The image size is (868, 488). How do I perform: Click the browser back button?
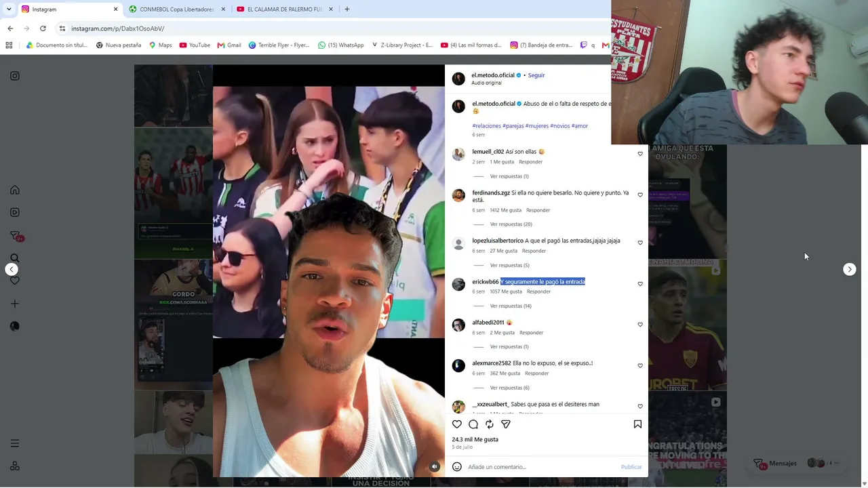point(10,28)
